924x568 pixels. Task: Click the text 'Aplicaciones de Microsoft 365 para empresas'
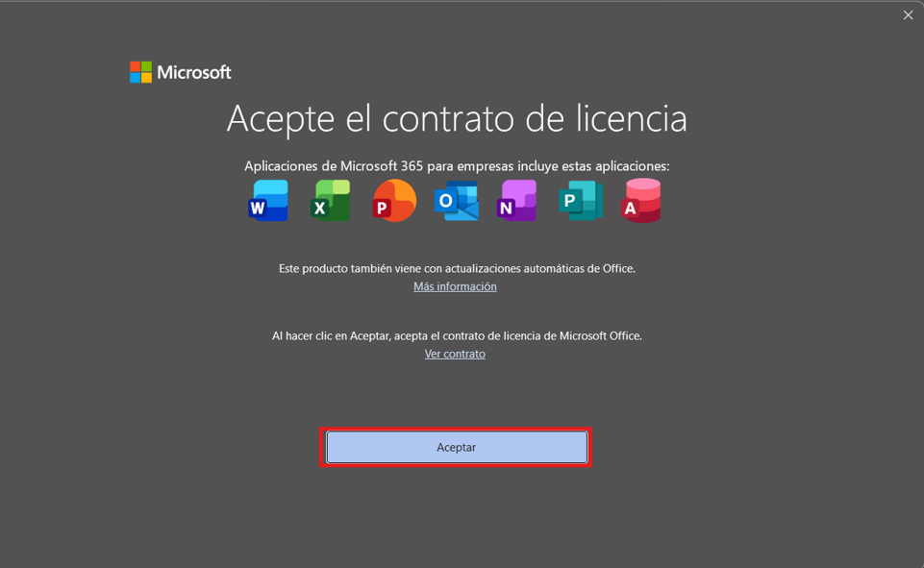pos(380,166)
